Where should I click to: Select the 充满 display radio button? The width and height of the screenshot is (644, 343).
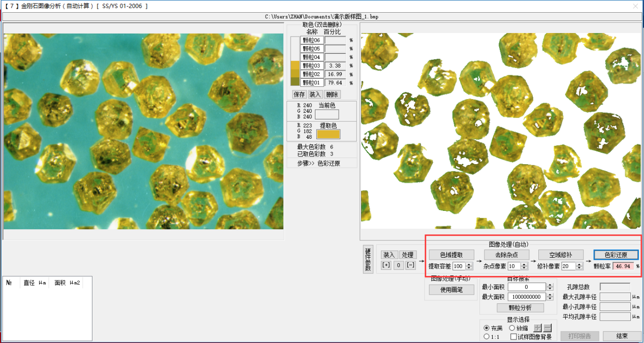(x=487, y=328)
